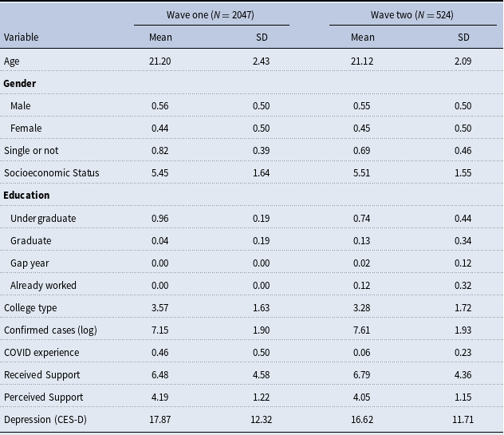Click the bold Education section label
This screenshot has height=435, width=504.
(26, 196)
